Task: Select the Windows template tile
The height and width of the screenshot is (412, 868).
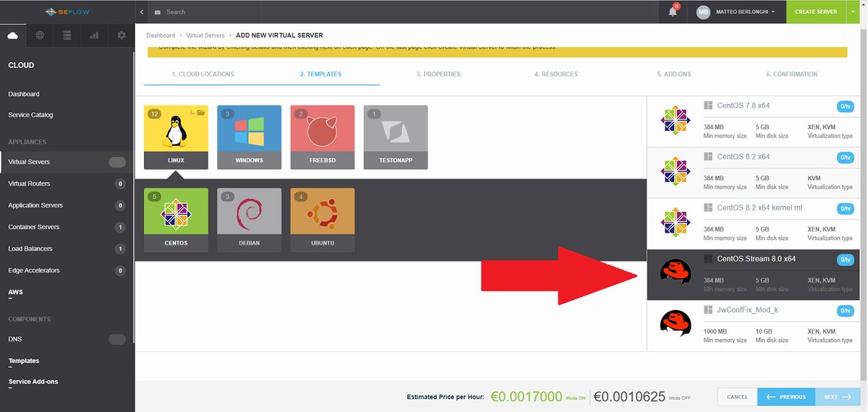Action: pyautogui.click(x=249, y=137)
